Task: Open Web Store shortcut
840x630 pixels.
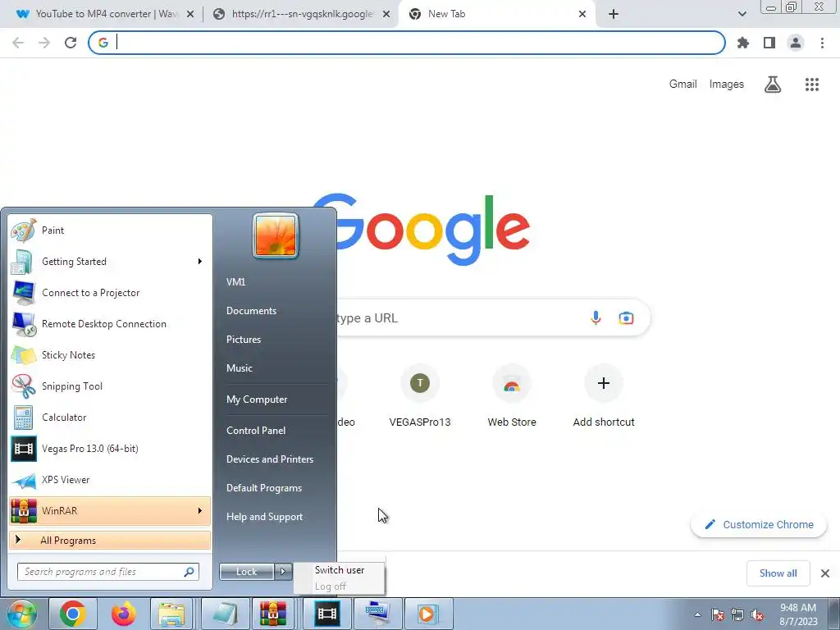Action: (x=512, y=396)
